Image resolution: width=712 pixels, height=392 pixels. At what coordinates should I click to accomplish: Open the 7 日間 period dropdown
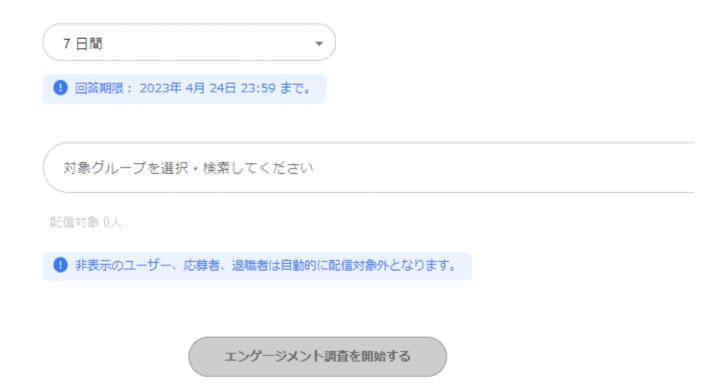click(x=189, y=42)
